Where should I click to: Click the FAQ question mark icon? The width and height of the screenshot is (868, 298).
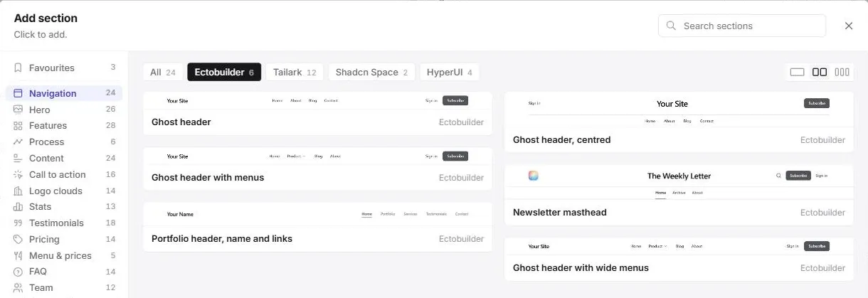pos(18,272)
